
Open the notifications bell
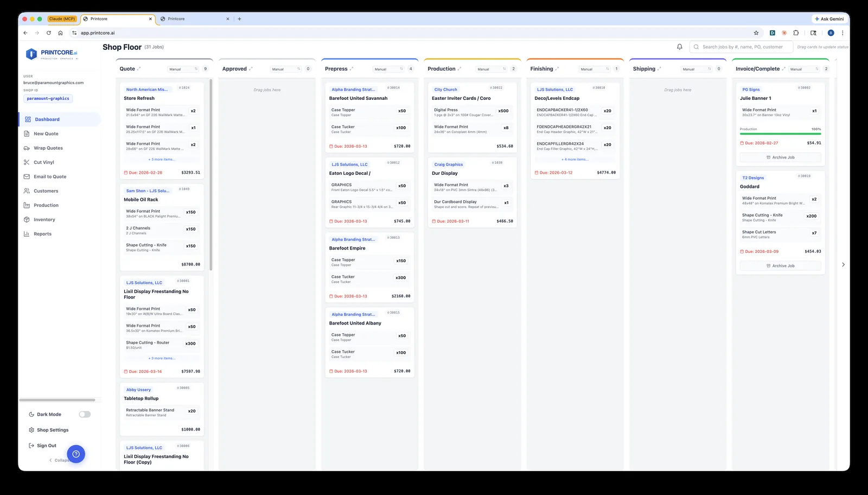point(679,47)
